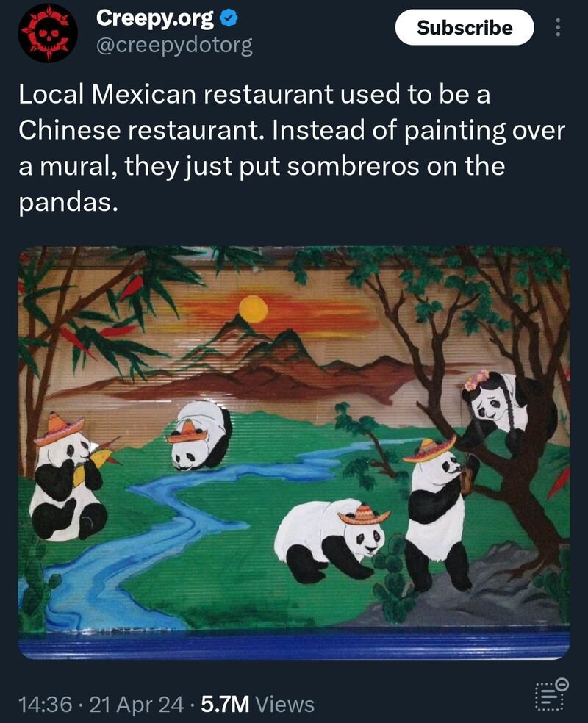Image resolution: width=588 pixels, height=723 pixels.
Task: Open the three-dot more options menu
Action: point(558,28)
